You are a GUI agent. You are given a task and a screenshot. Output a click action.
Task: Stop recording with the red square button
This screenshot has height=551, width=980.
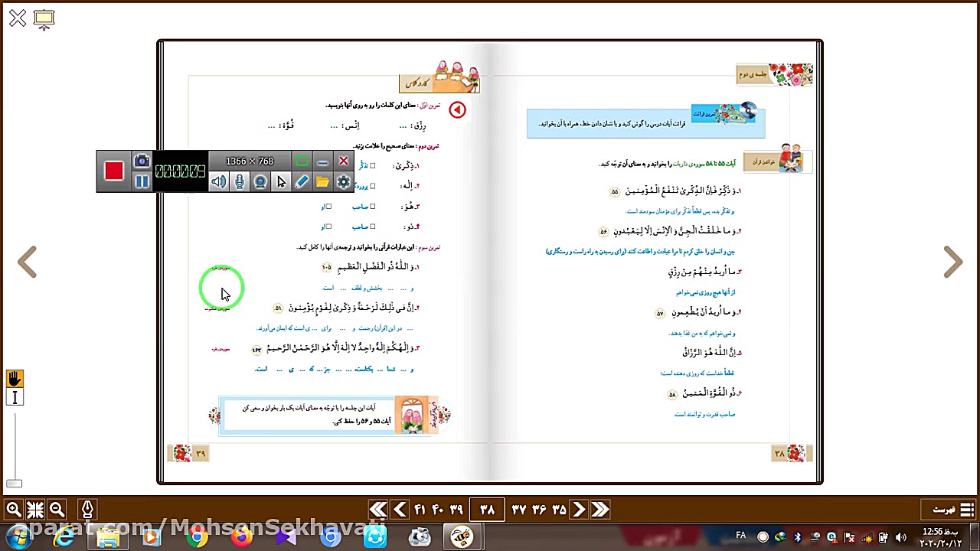coord(113,171)
